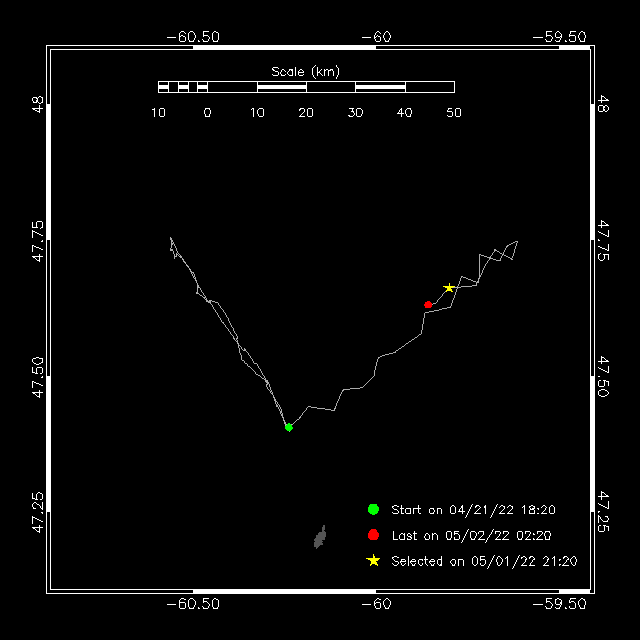Click the 'Scale (km)' title
The height and width of the screenshot is (640, 640).
coord(306,71)
